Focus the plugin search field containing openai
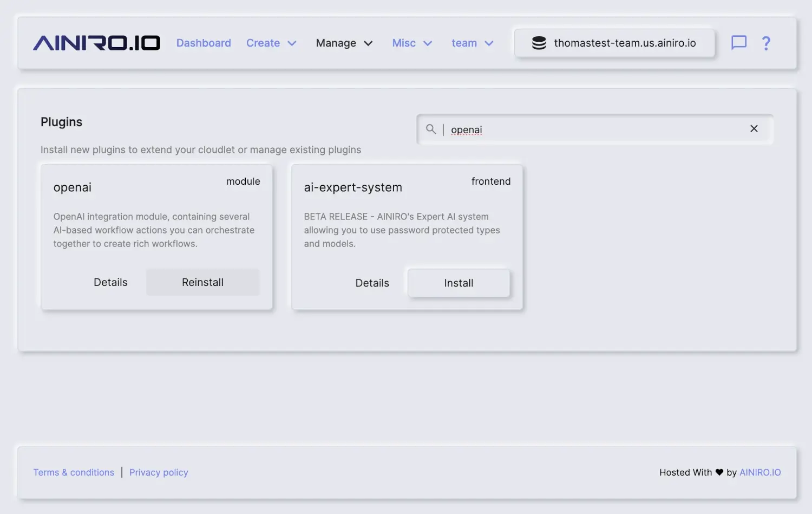The height and width of the screenshot is (514, 812). click(x=595, y=129)
